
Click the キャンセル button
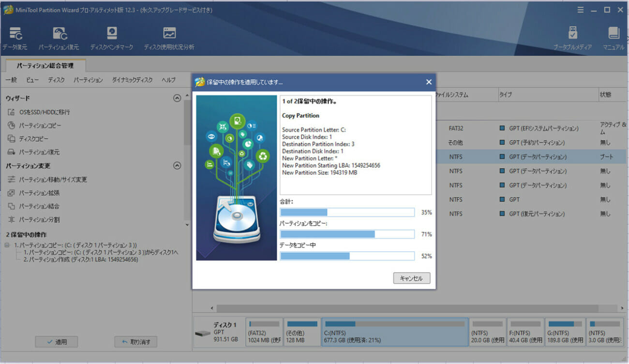click(x=411, y=278)
